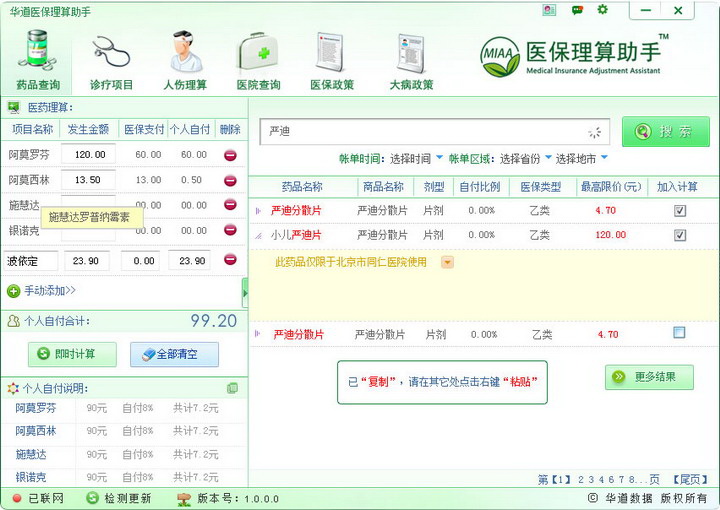Select 阿莫罗芬 in the 个人自付说明 list
720x510 pixels.
tap(36, 408)
